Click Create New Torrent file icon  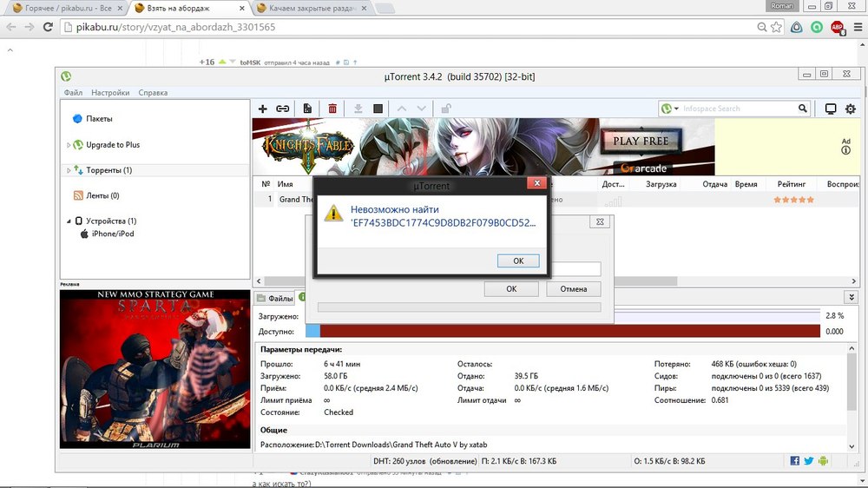(x=307, y=109)
